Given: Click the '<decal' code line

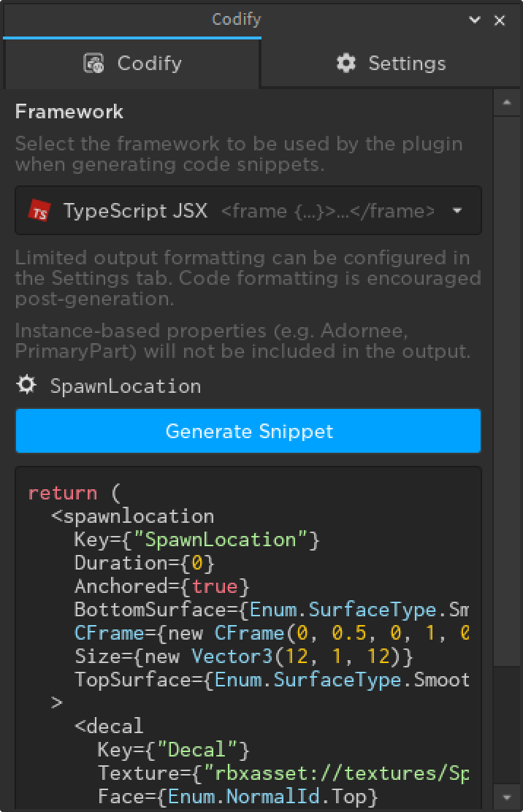Looking at the screenshot, I should 110,726.
